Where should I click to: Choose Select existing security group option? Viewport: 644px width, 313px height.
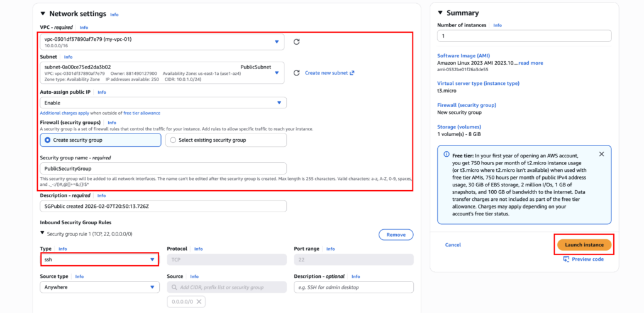[x=174, y=140]
